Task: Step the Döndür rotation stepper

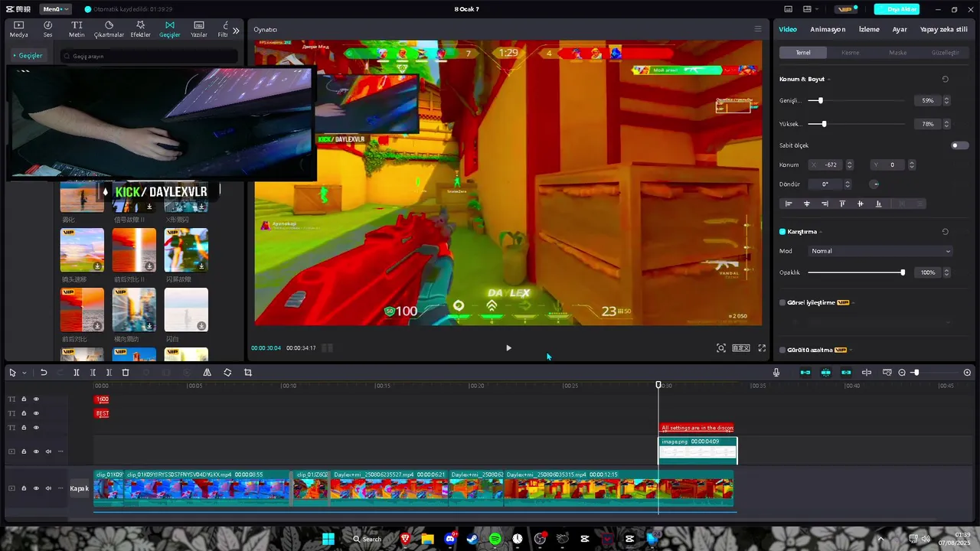Action: point(847,184)
